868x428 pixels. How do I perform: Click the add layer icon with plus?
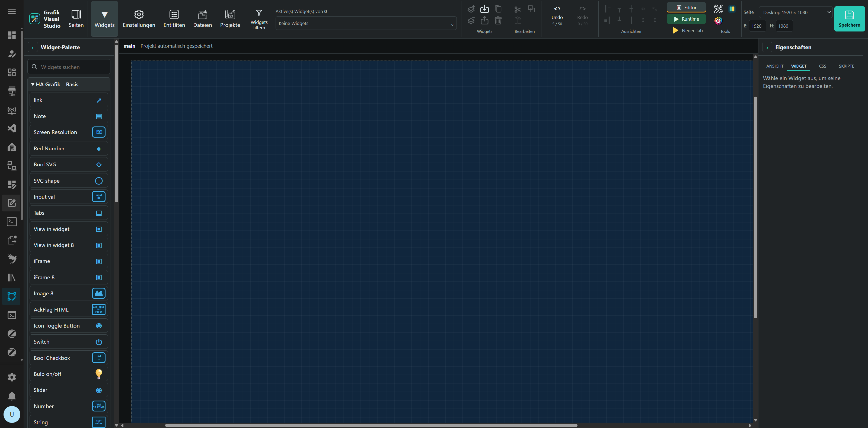tap(471, 9)
